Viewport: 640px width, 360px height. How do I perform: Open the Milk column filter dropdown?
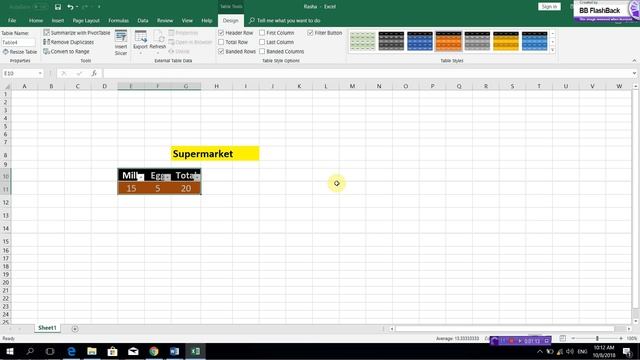tap(140, 177)
